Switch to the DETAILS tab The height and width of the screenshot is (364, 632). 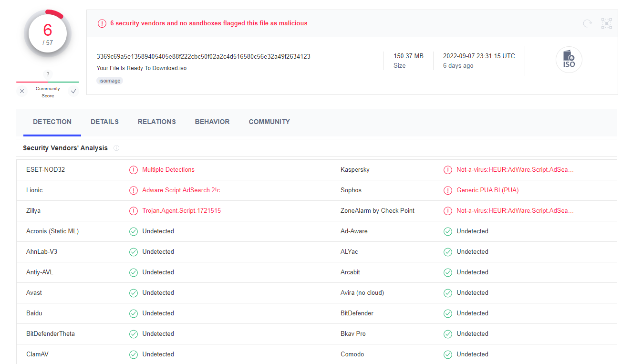104,122
